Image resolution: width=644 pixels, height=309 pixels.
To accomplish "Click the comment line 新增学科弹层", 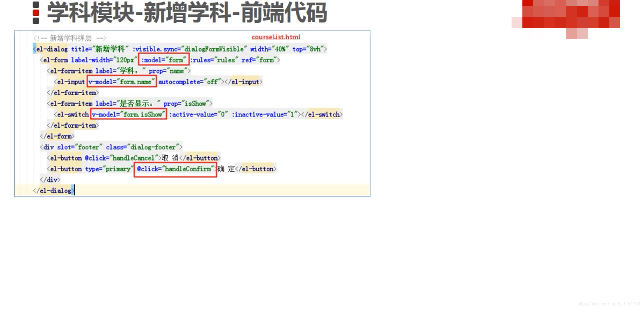I will click(x=70, y=38).
